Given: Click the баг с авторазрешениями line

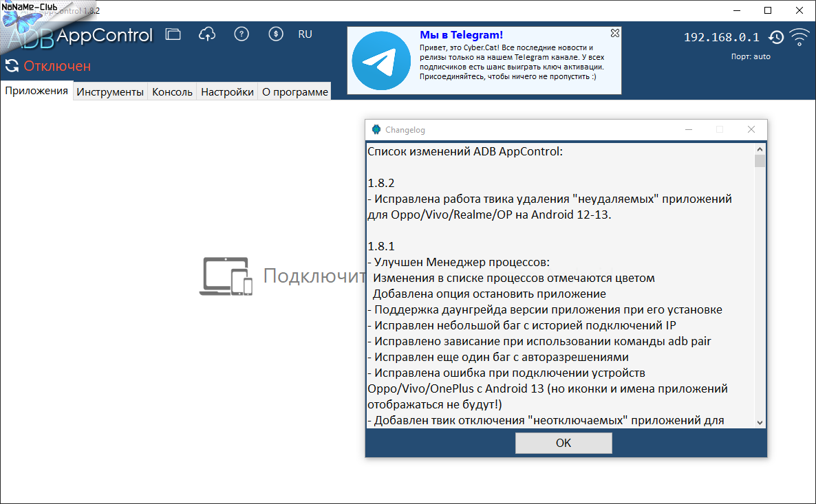Looking at the screenshot, I should pos(498,357).
